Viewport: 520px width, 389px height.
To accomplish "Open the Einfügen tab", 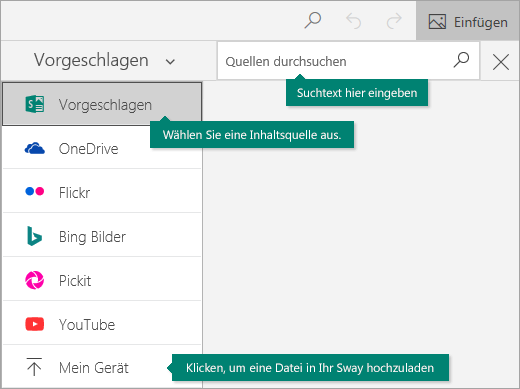I will (x=468, y=21).
